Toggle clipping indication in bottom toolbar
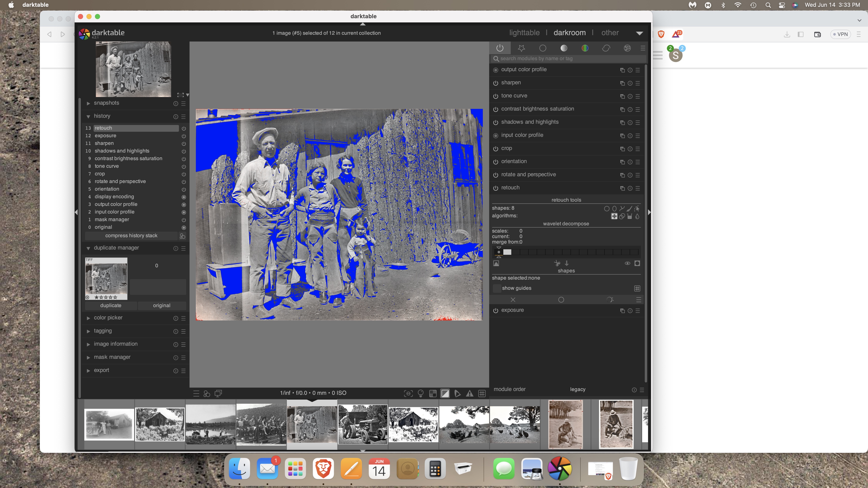 coord(445,393)
